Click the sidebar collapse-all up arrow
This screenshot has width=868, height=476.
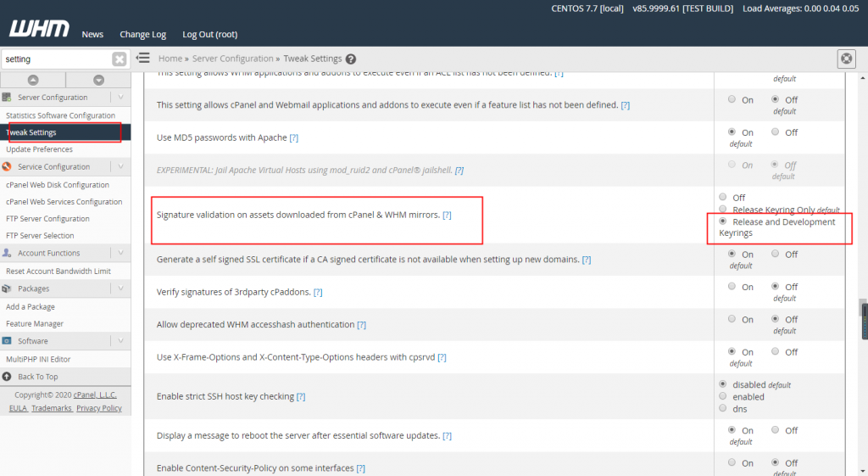[33, 80]
